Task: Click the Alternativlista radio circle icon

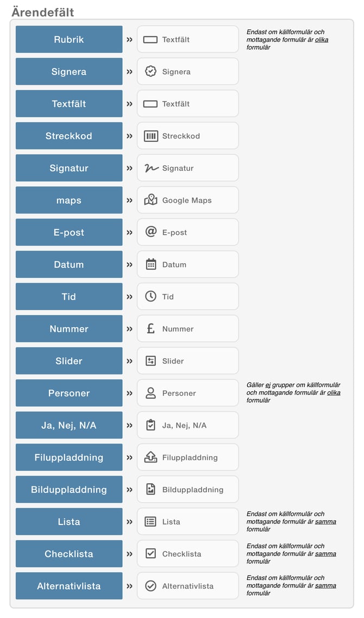Action: click(x=150, y=586)
